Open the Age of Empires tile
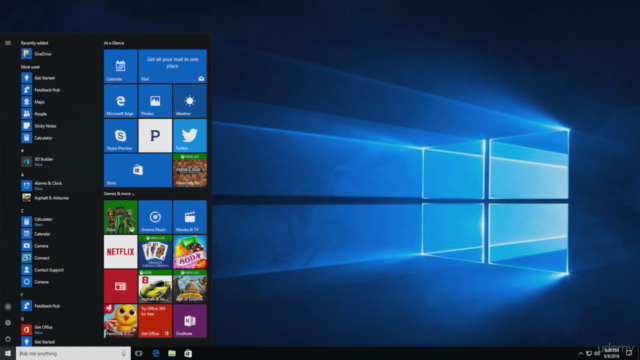 190,286
